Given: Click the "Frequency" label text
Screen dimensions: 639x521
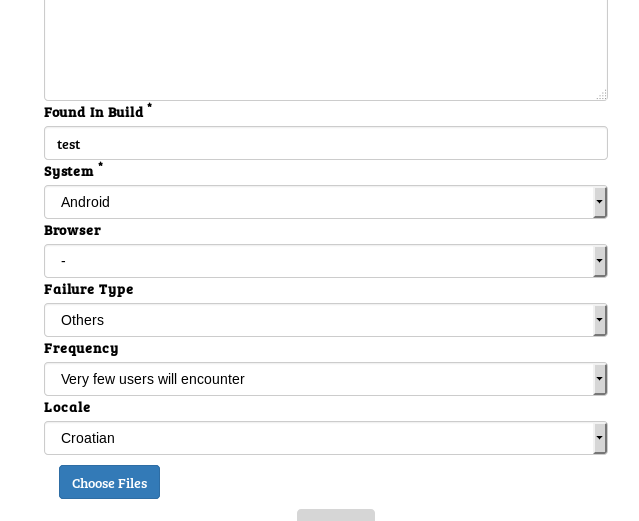Looking at the screenshot, I should (81, 348).
